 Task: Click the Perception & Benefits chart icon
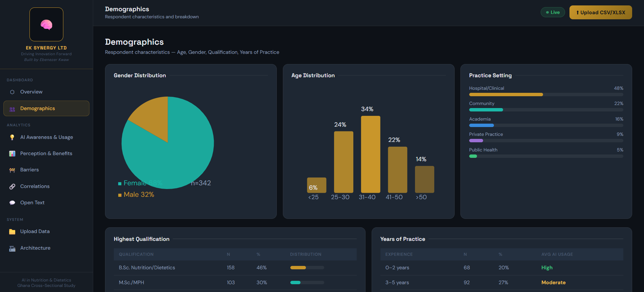pos(12,153)
